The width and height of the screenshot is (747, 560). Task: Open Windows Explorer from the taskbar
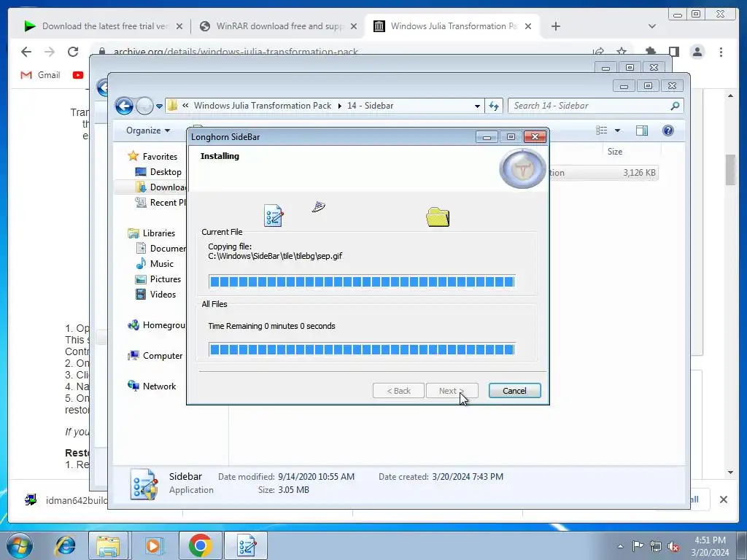pos(108,545)
